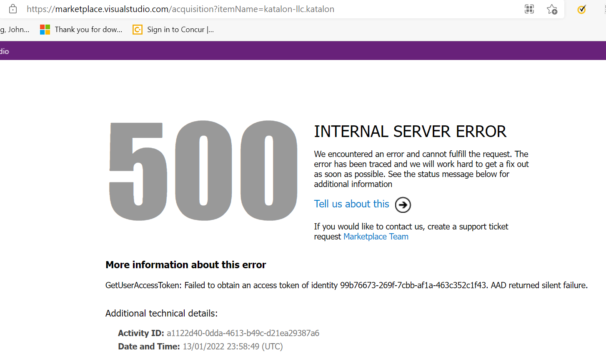This screenshot has width=606, height=364.
Task: Contact the Marketplace Team link
Action: 376,236
